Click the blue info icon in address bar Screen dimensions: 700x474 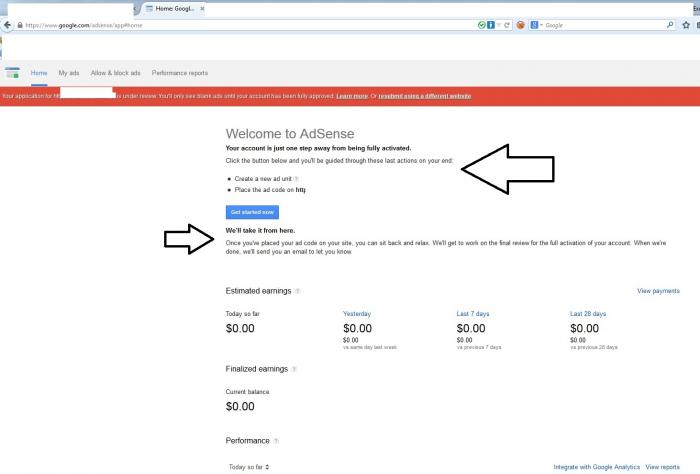(x=491, y=25)
